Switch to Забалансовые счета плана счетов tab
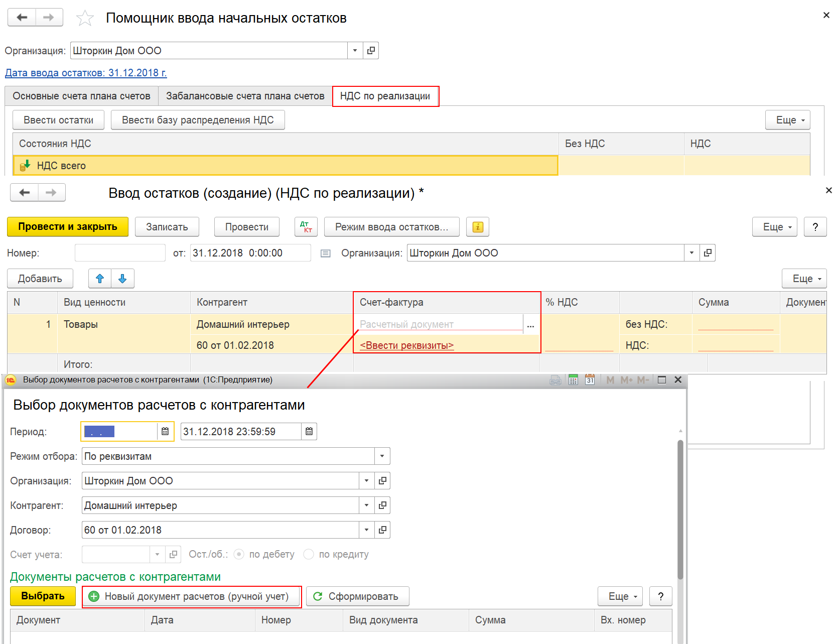 click(245, 96)
